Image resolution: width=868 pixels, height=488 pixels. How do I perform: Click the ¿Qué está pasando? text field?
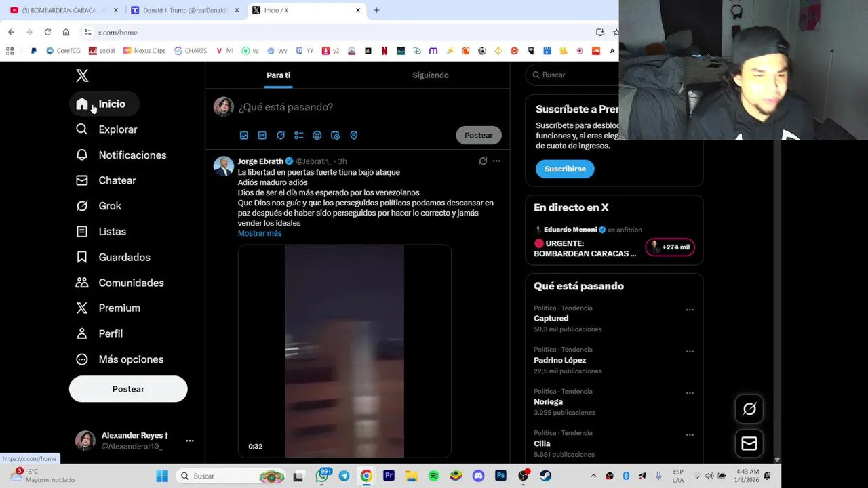[x=285, y=107]
